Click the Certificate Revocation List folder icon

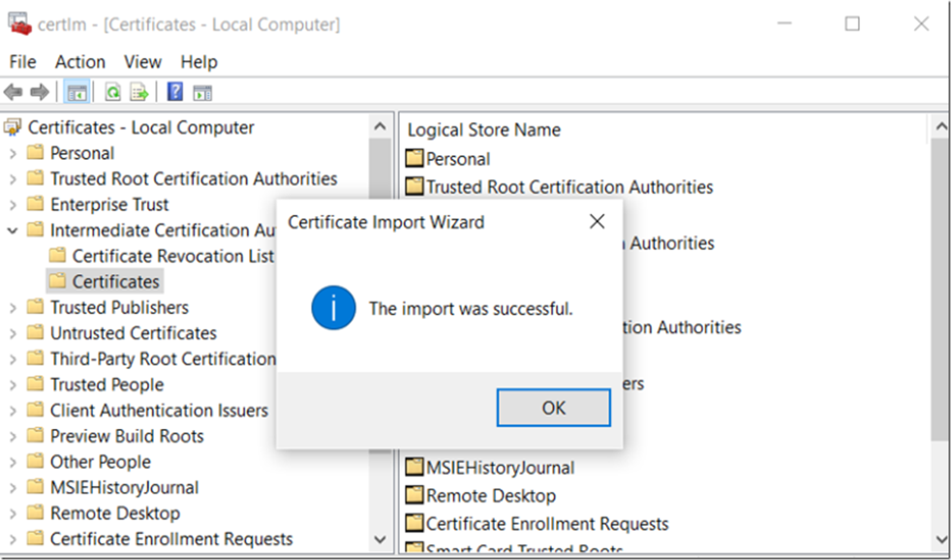(x=57, y=255)
